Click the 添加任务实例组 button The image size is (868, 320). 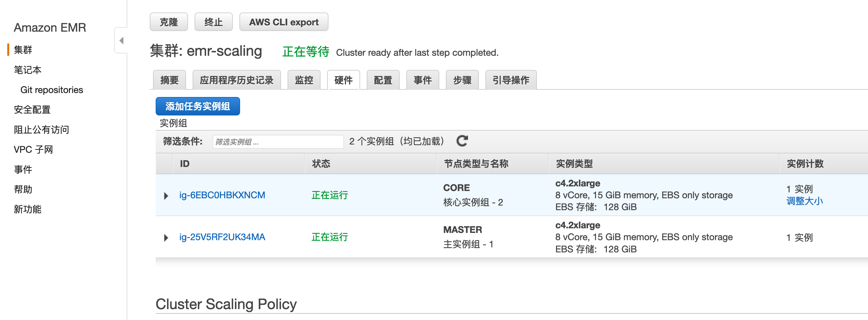(x=198, y=107)
